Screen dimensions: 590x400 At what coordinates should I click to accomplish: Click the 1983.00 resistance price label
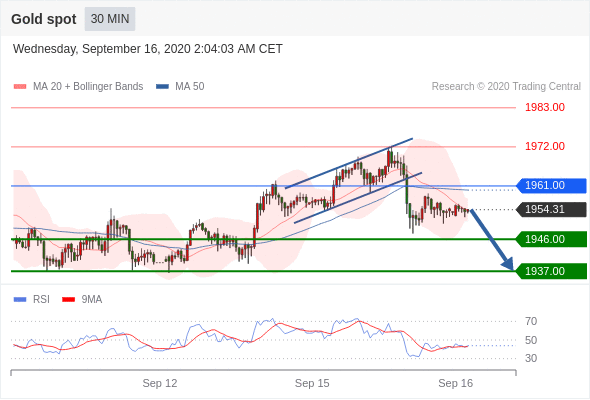pyautogui.click(x=545, y=107)
